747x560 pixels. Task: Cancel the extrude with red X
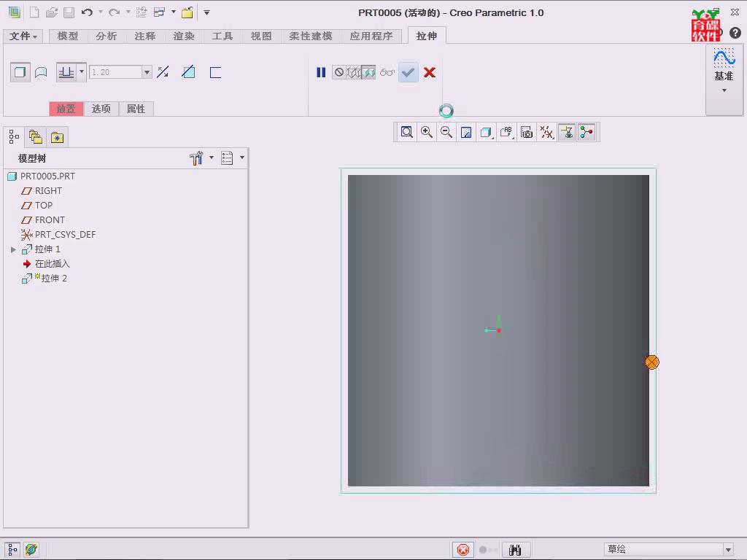(x=429, y=72)
